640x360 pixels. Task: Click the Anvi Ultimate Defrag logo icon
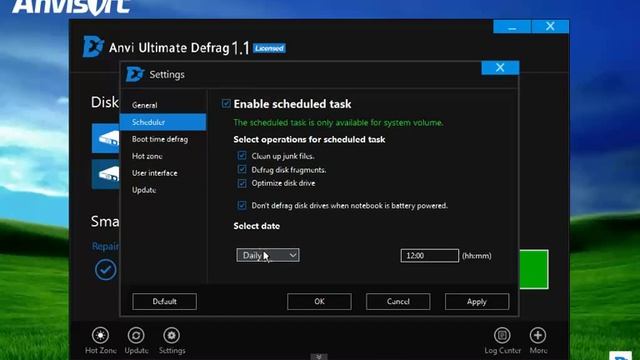pos(93,47)
